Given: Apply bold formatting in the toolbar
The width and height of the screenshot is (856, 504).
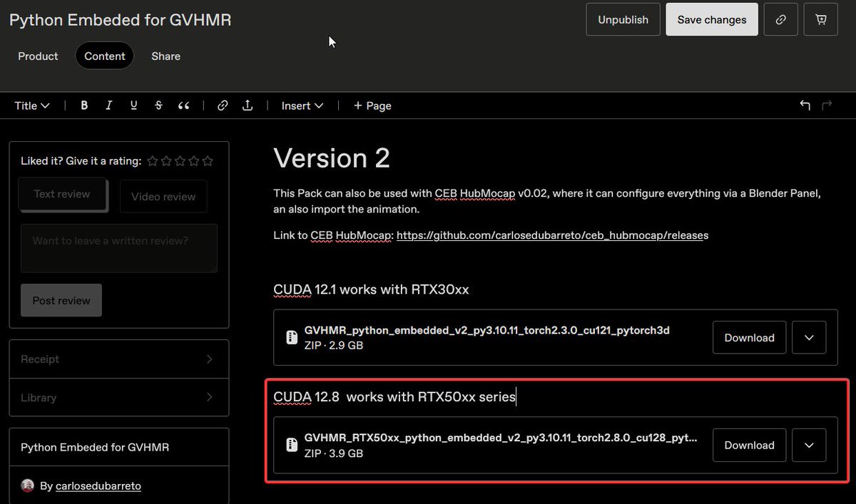Looking at the screenshot, I should click(84, 106).
